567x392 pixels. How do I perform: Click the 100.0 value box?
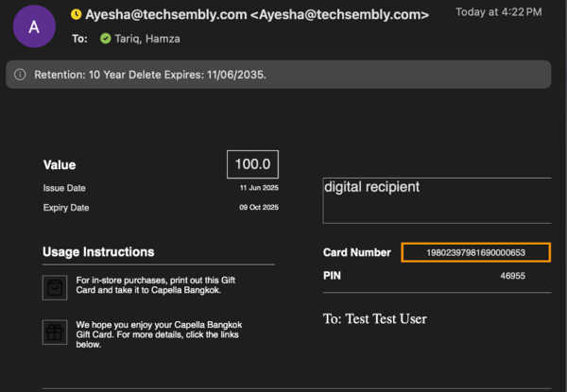252,164
